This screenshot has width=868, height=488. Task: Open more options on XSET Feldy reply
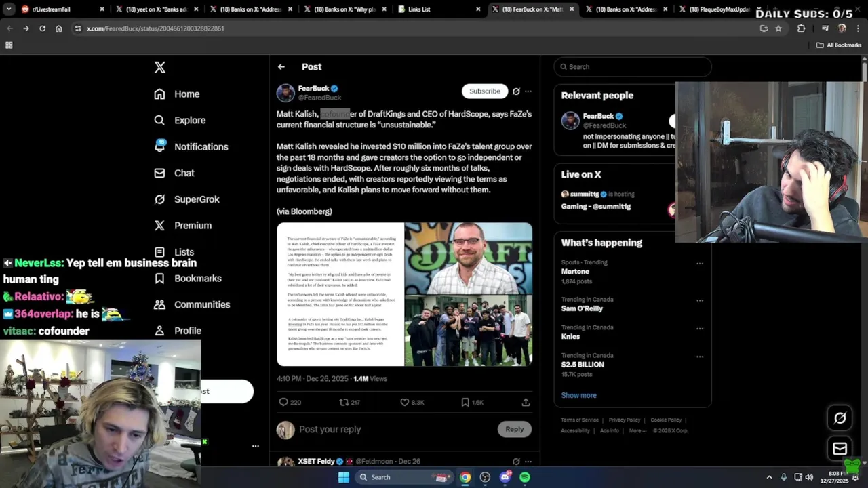[x=528, y=462]
